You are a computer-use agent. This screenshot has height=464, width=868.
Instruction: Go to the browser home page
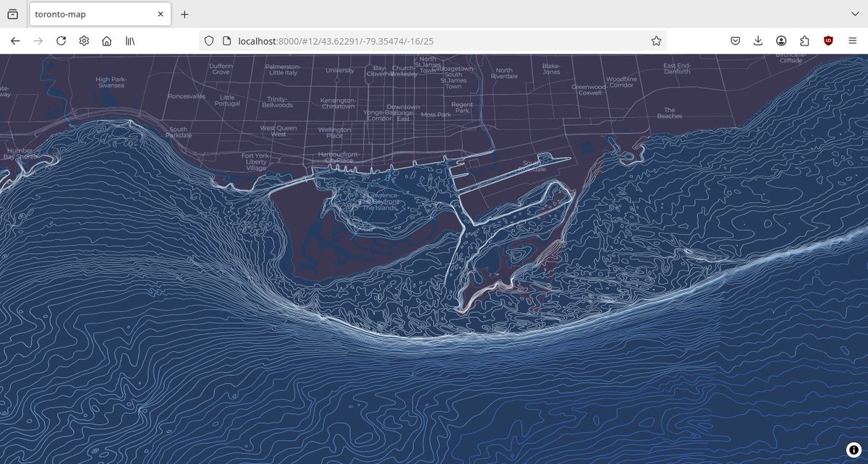(x=107, y=40)
